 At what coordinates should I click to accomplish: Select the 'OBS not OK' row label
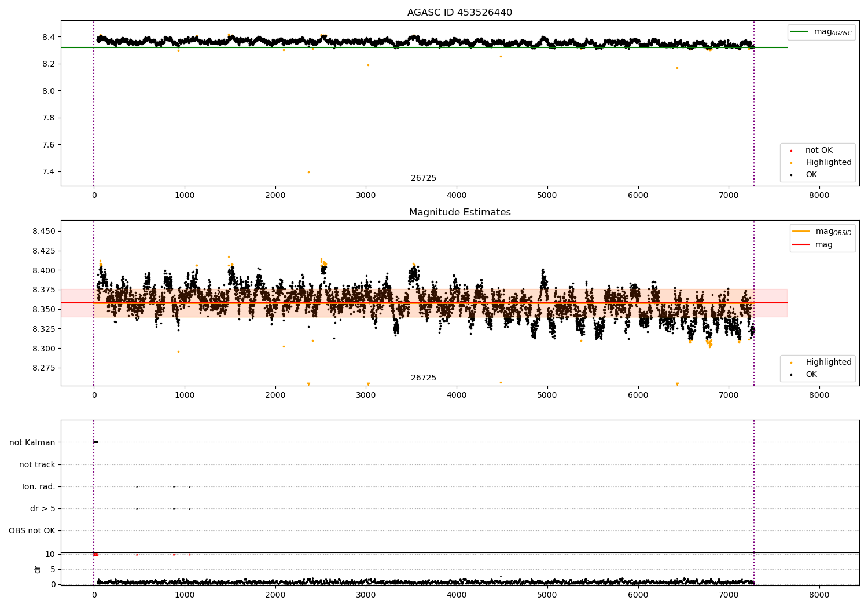pos(32,530)
